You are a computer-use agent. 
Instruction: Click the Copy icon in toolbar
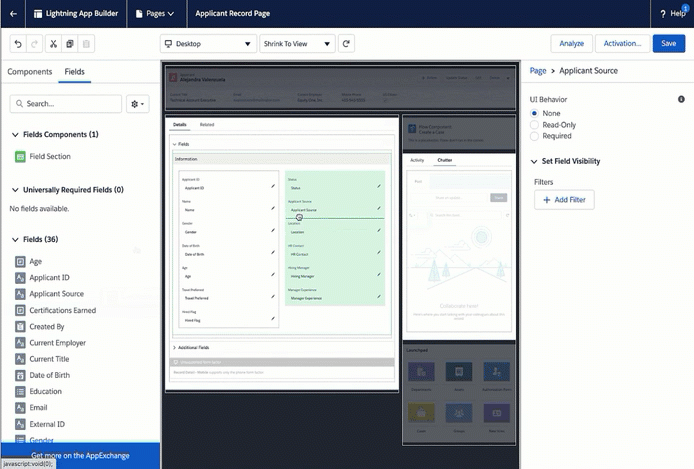click(x=70, y=44)
